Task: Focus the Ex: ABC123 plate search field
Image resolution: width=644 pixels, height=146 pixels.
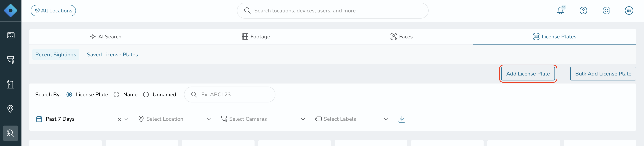Action: [x=229, y=94]
